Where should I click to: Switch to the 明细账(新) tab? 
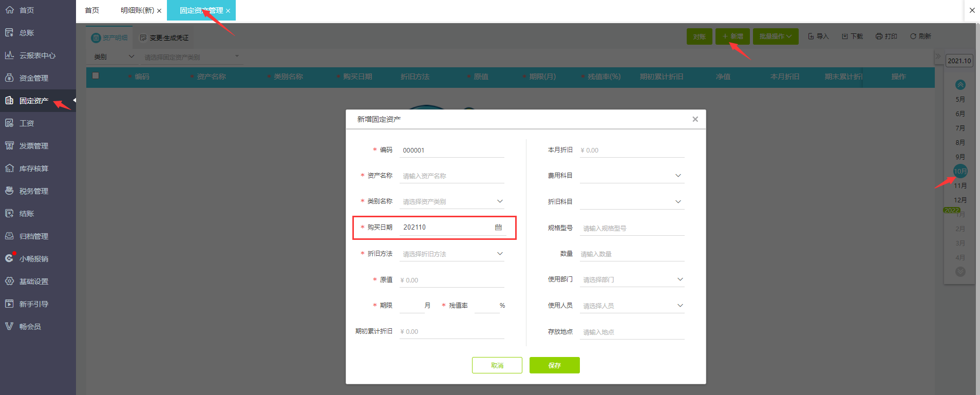coord(137,10)
